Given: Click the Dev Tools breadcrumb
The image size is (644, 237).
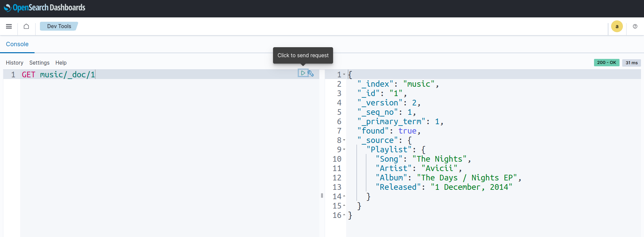Looking at the screenshot, I should [59, 26].
